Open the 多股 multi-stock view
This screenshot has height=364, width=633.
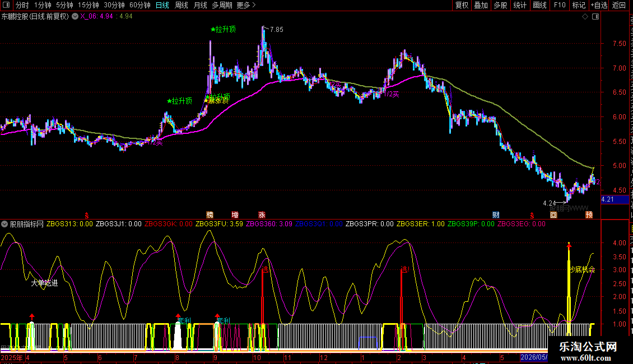(500, 5)
